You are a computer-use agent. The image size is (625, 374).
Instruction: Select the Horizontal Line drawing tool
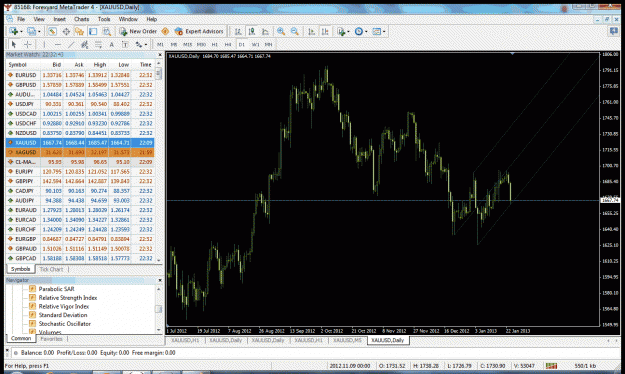click(x=58, y=44)
